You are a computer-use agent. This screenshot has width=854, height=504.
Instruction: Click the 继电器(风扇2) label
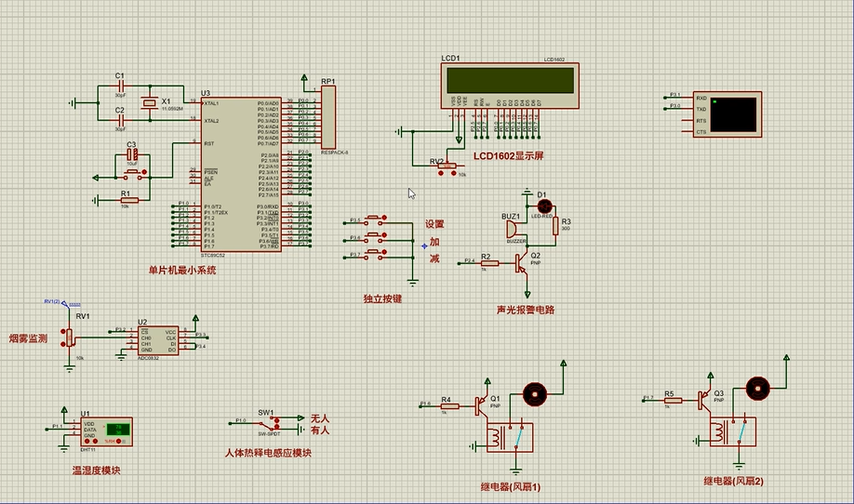tap(733, 481)
